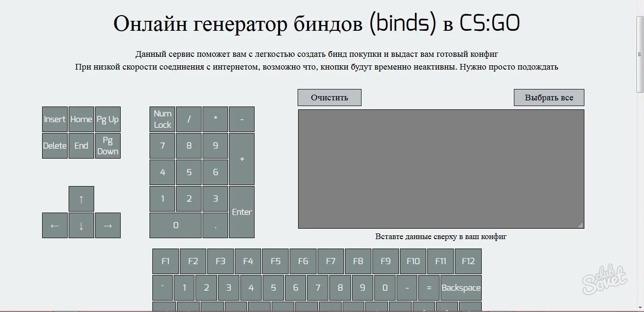Image resolution: width=644 pixels, height=312 pixels.
Task: Select main keyboard row 5 key
Action: [x=273, y=288]
